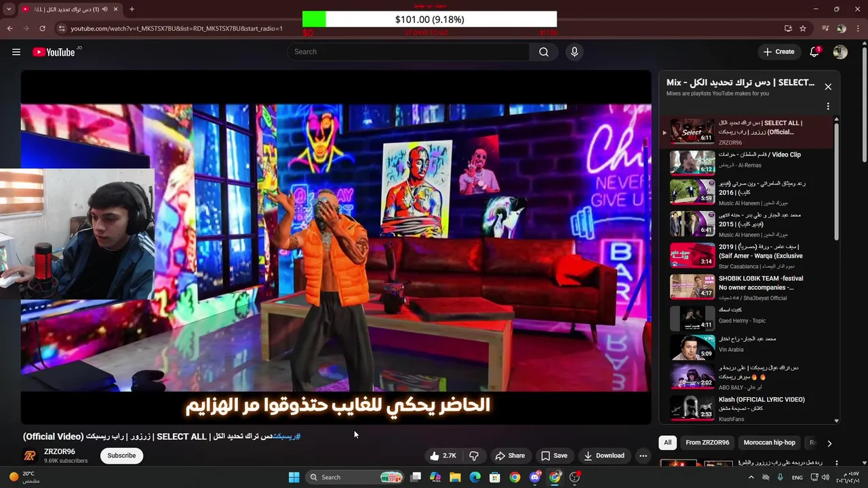Viewport: 868px width, 488px height.
Task: Go to the YouTube home logo
Action: (x=54, y=52)
